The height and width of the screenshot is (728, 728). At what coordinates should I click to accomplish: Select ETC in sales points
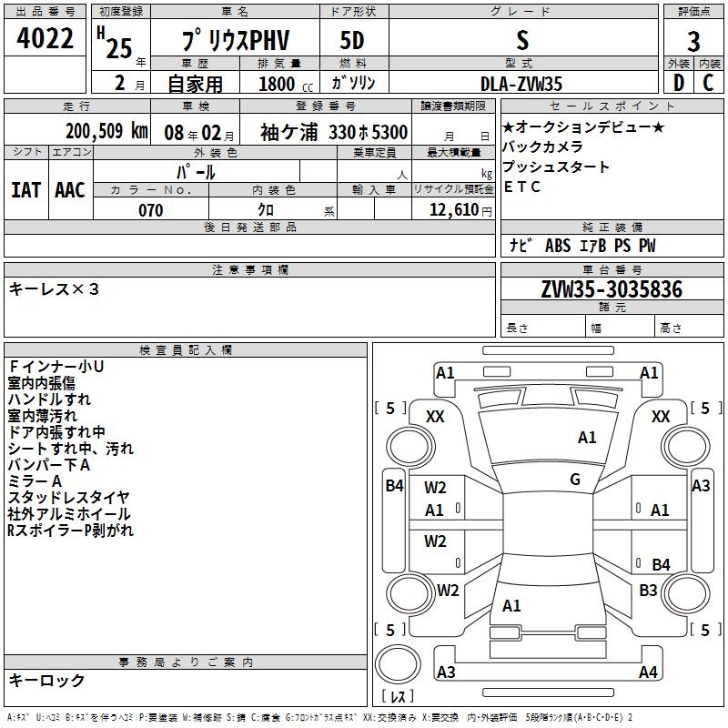pos(521,187)
